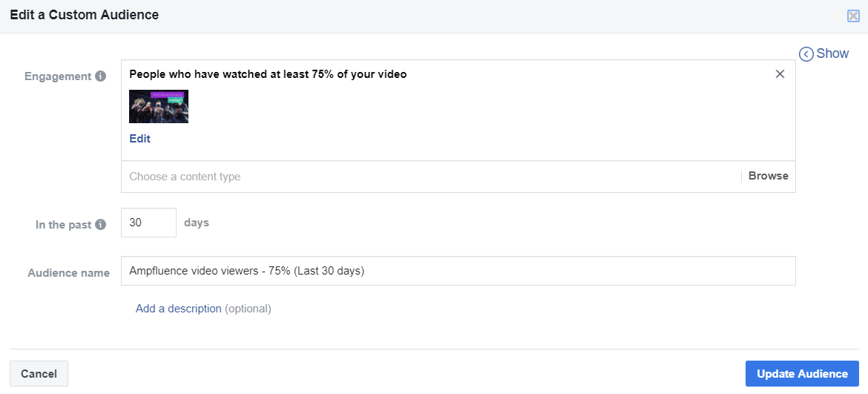Focus the Choose a content type field
Image resolution: width=868 pixels, height=394 pixels.
(430, 177)
